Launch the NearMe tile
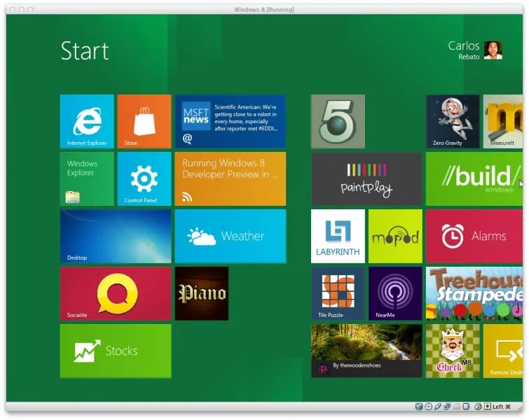 [395, 293]
